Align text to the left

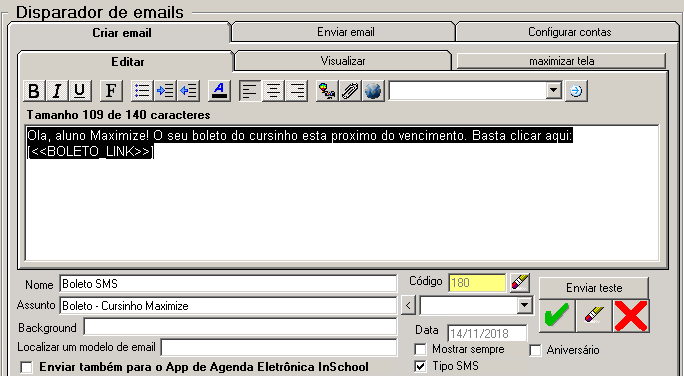[x=250, y=91]
